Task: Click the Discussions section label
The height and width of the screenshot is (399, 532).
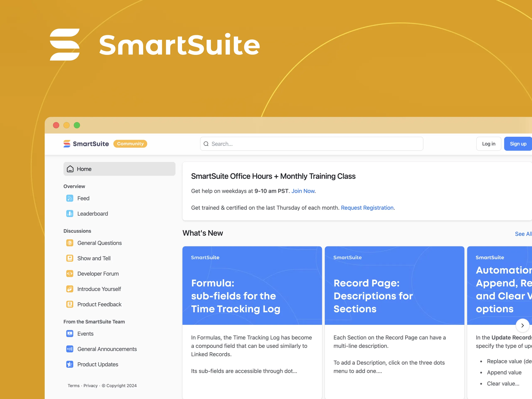Action: click(77, 231)
